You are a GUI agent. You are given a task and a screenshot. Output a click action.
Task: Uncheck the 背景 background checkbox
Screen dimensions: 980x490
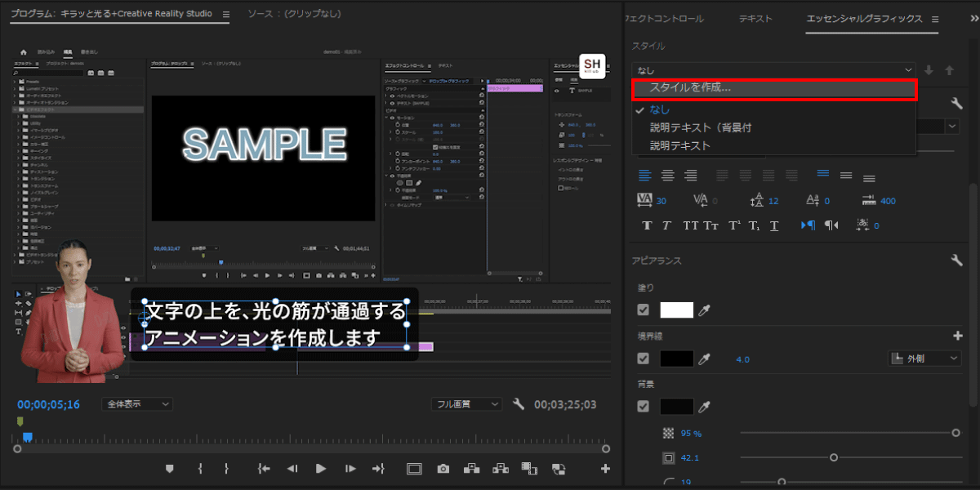(x=644, y=406)
